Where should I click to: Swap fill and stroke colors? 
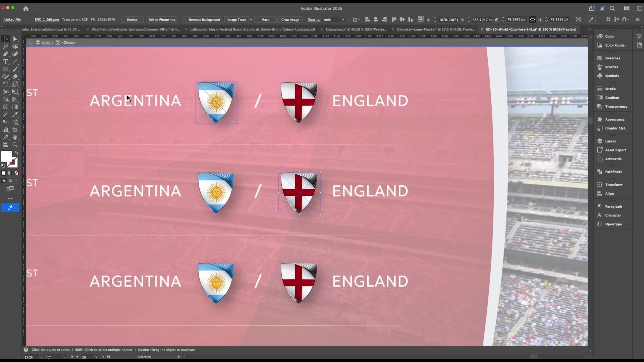16,153
